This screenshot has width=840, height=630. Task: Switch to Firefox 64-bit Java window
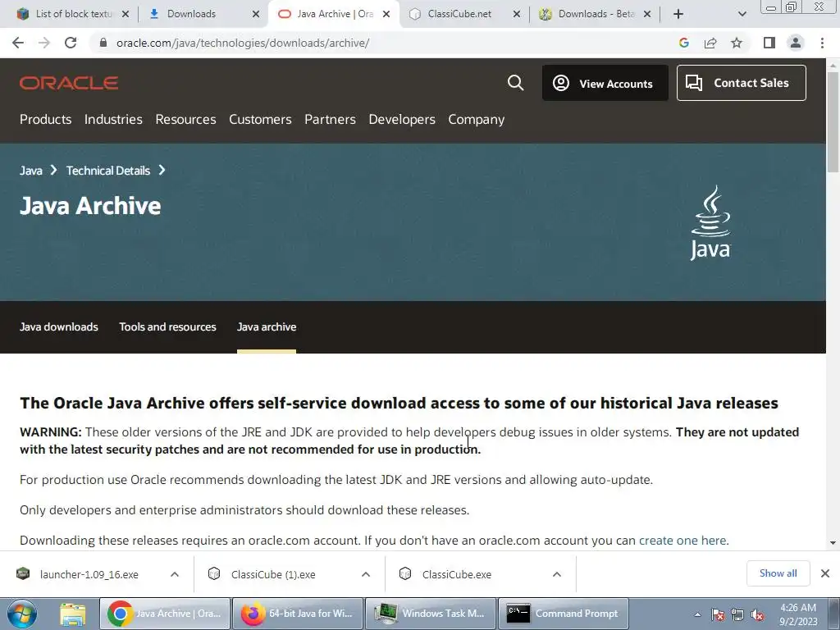(x=298, y=614)
